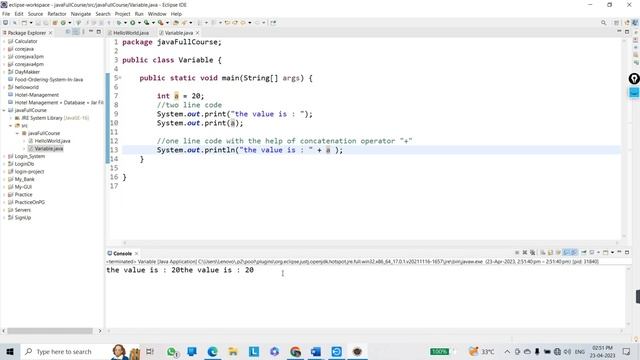The height and width of the screenshot is (360, 640).
Task: Open the Run menu
Action: (139, 14)
